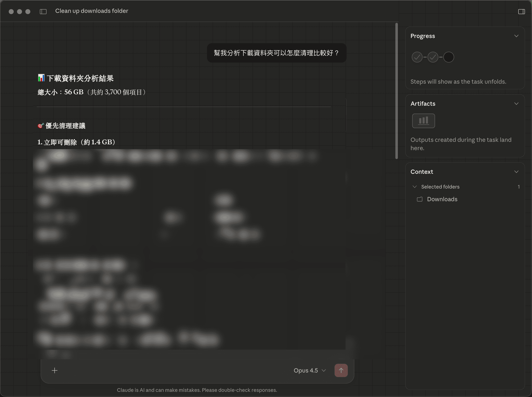This screenshot has height=397, width=532.
Task: Toggle the second completed progress checkmark
Action: coord(433,57)
